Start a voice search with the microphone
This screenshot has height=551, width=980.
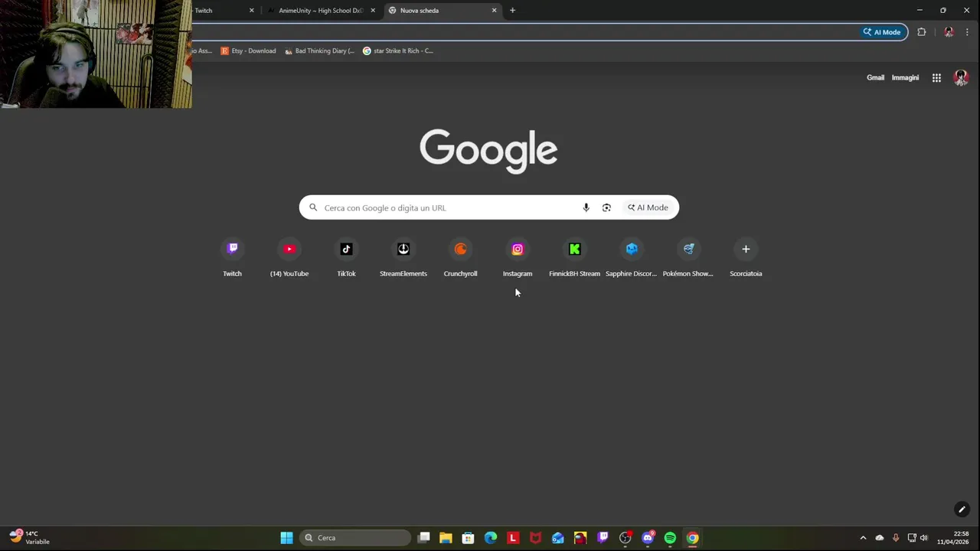tap(586, 207)
